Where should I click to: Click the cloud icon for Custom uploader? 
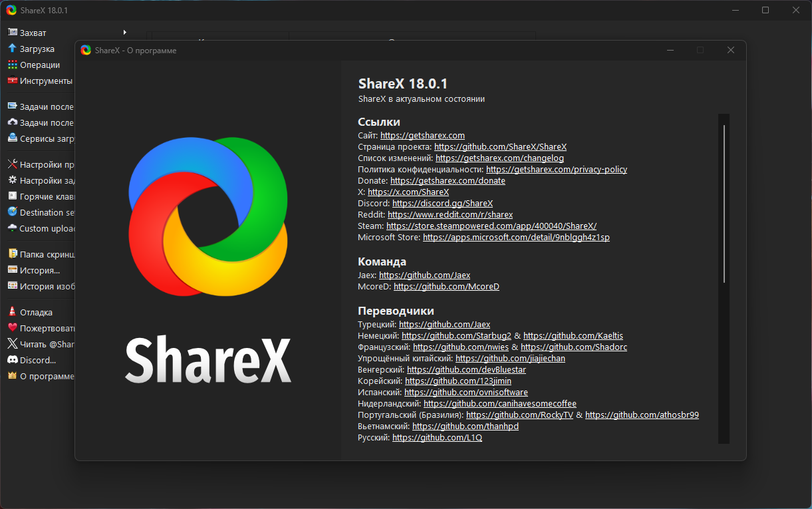pyautogui.click(x=12, y=228)
